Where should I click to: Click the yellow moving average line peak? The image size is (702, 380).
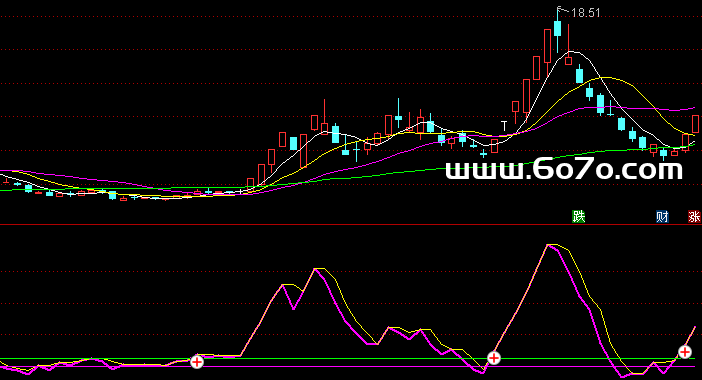tap(604, 78)
